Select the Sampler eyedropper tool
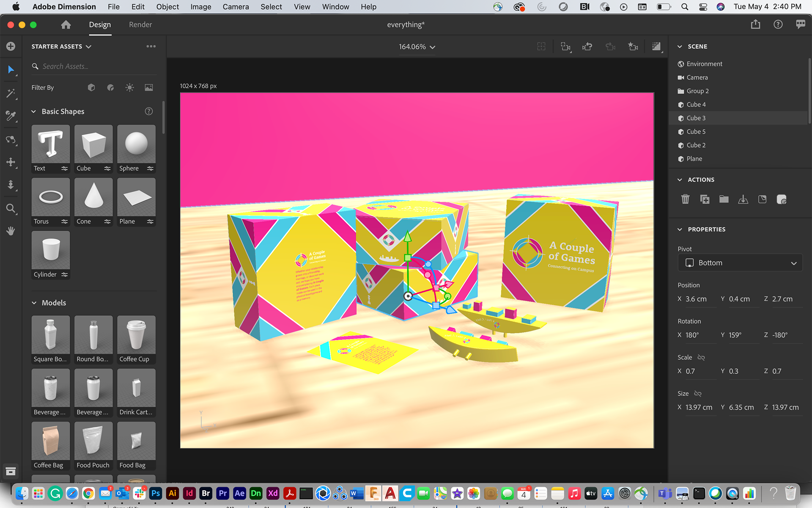The height and width of the screenshot is (508, 812). pyautogui.click(x=11, y=116)
